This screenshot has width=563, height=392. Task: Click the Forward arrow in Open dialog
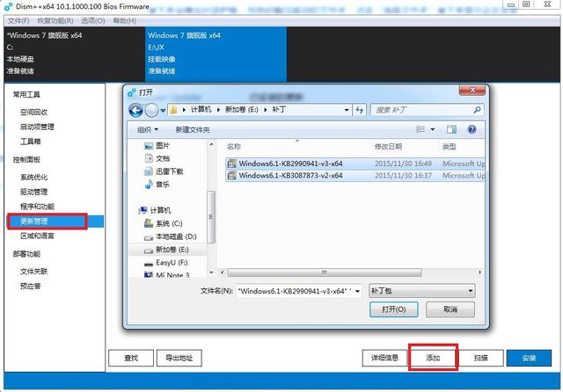[x=151, y=110]
